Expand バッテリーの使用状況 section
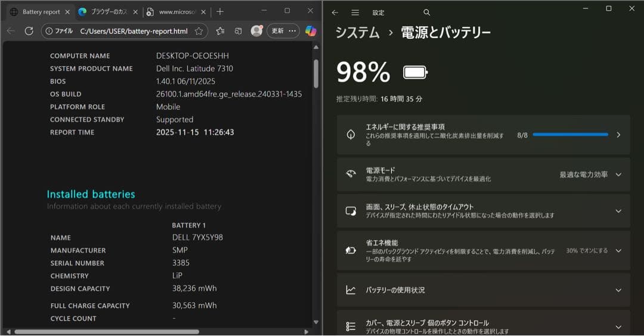Image resolution: width=644 pixels, height=336 pixels. coord(618,290)
